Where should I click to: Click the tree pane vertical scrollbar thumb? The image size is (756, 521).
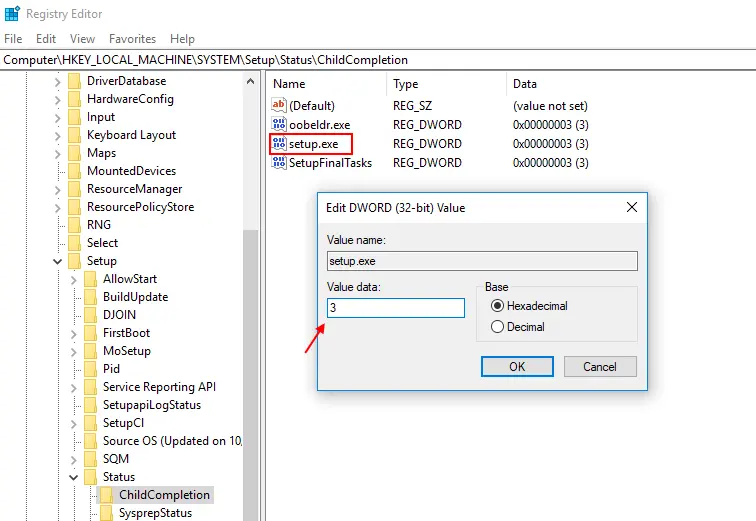tap(250, 375)
